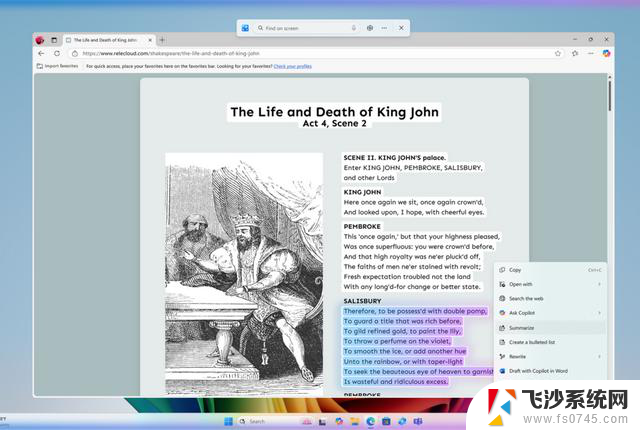The width and height of the screenshot is (640, 430).
Task: Open the Copilot icon in Edge toolbar
Action: coord(606,53)
